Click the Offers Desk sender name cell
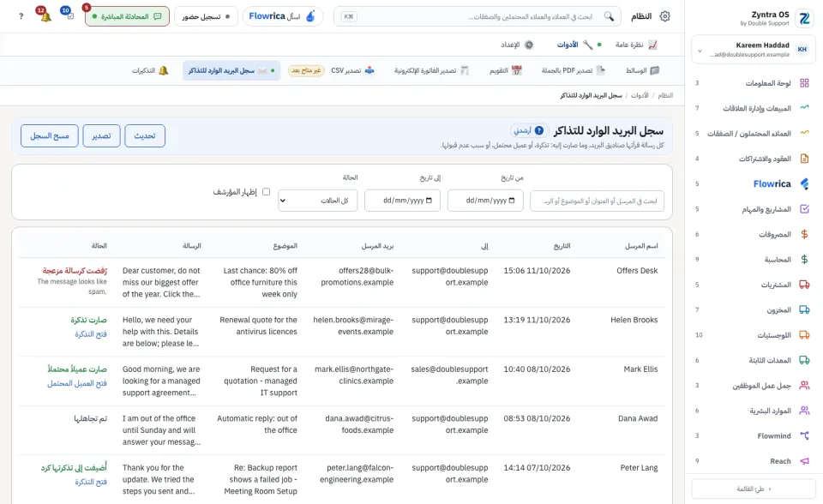Image resolution: width=823 pixels, height=504 pixels. (x=637, y=270)
